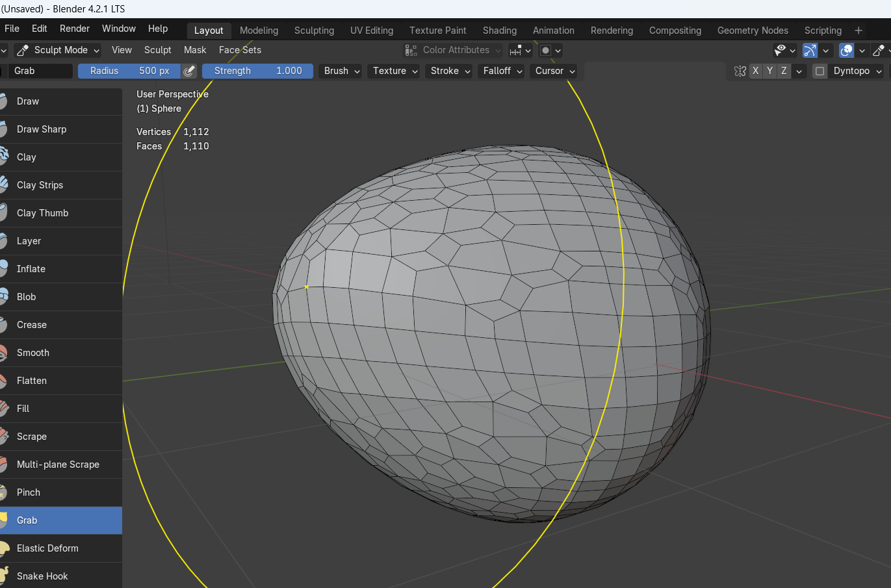The width and height of the screenshot is (891, 588).
Task: Switch to the UV Editing workspace tab
Action: click(x=372, y=31)
